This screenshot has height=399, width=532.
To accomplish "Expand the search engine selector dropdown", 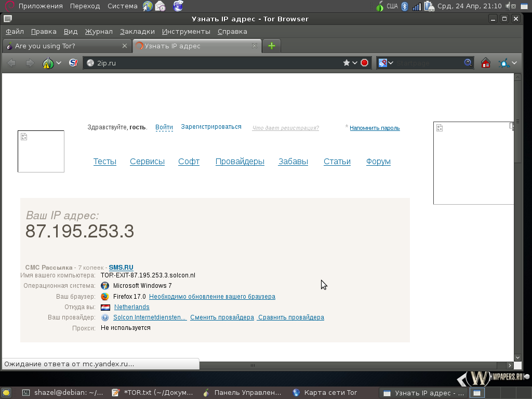I will [391, 63].
